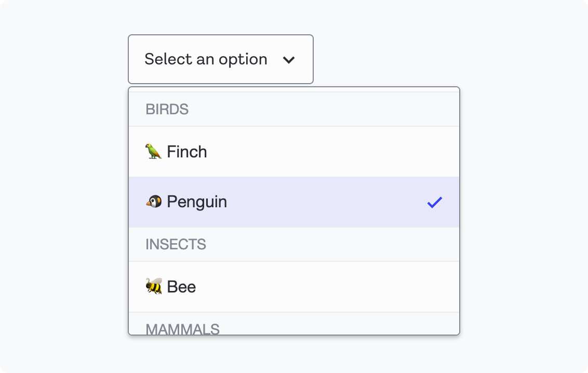Collapse the dropdown via the Select an option control
The height and width of the screenshot is (373, 588).
point(220,59)
